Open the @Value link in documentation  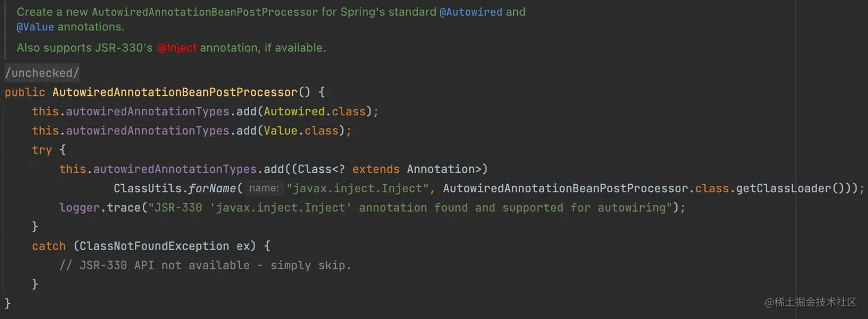[35, 26]
